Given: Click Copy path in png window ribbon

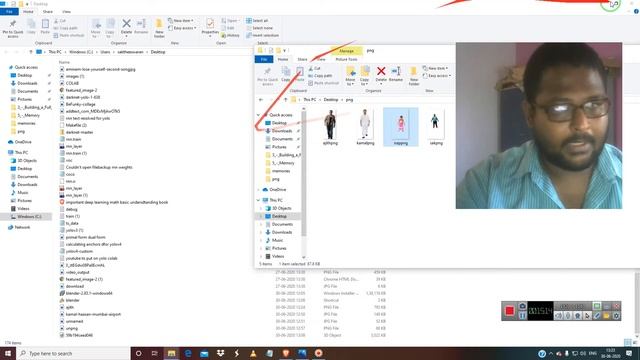Looking at the screenshot, I should 320,76.
